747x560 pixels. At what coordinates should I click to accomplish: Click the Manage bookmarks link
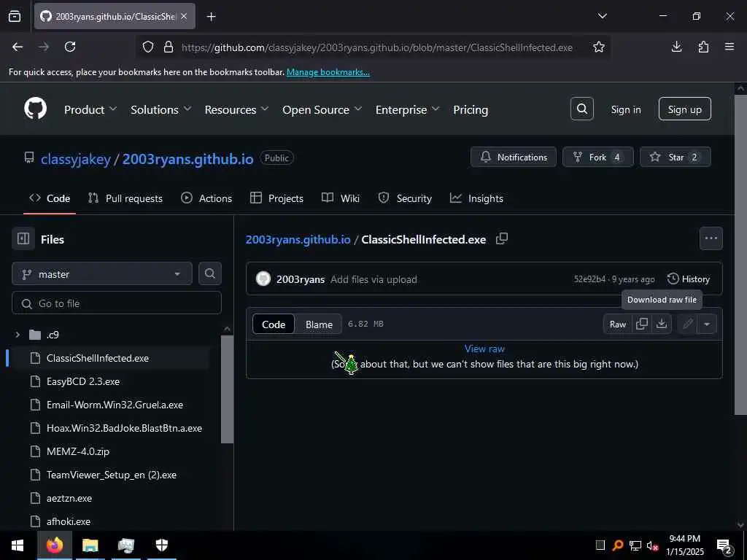point(328,72)
